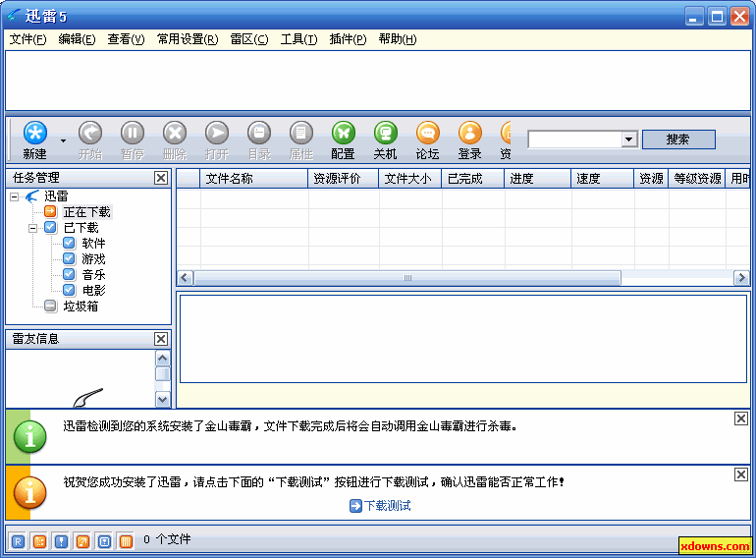This screenshot has width=756, height=558.
Task: Click the 目录 folder toolbar icon
Action: [259, 133]
